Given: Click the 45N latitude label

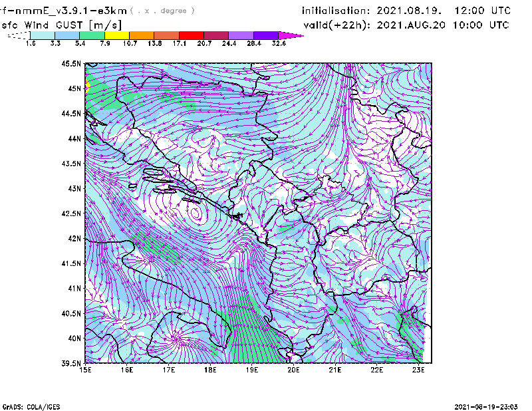Looking at the screenshot, I should [74, 88].
